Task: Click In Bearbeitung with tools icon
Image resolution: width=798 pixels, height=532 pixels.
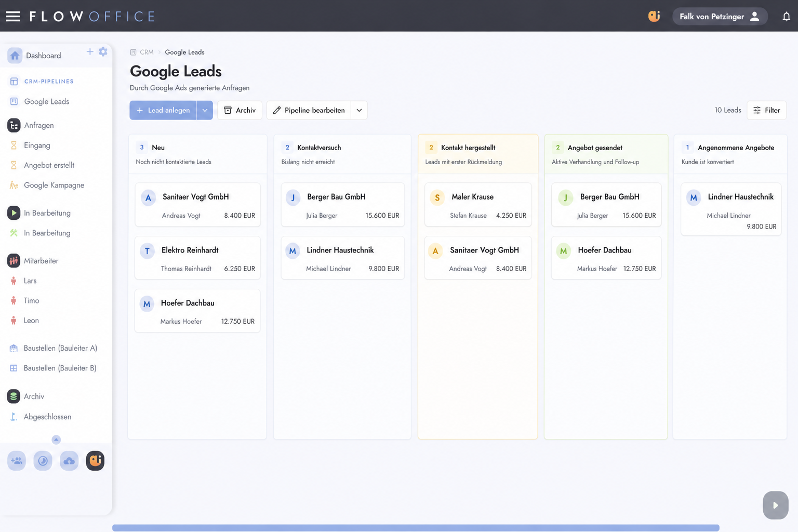Action: pos(14,233)
